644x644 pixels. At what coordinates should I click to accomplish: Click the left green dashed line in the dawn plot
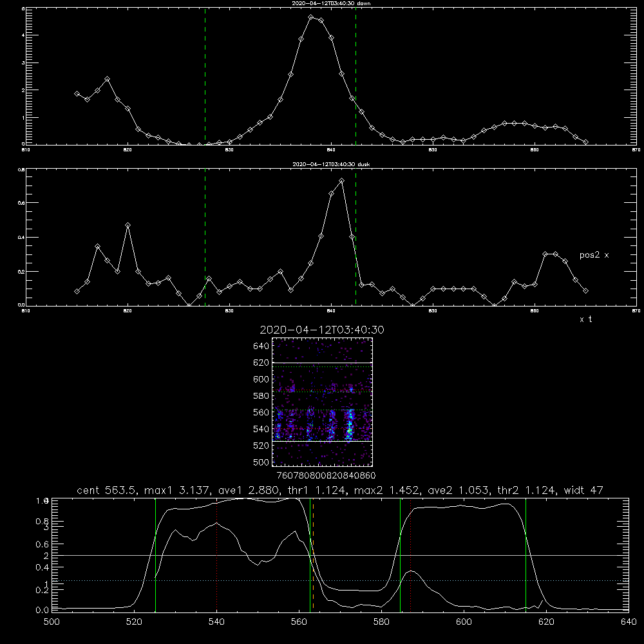[205, 76]
